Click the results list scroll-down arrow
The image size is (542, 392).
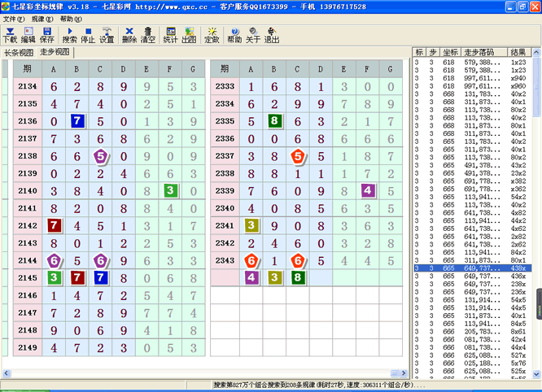point(536,373)
